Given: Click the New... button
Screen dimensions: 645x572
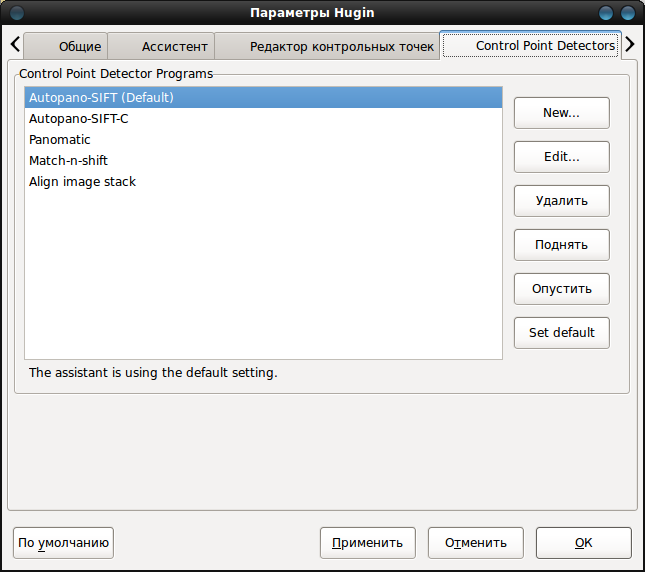Looking at the screenshot, I should tap(561, 113).
